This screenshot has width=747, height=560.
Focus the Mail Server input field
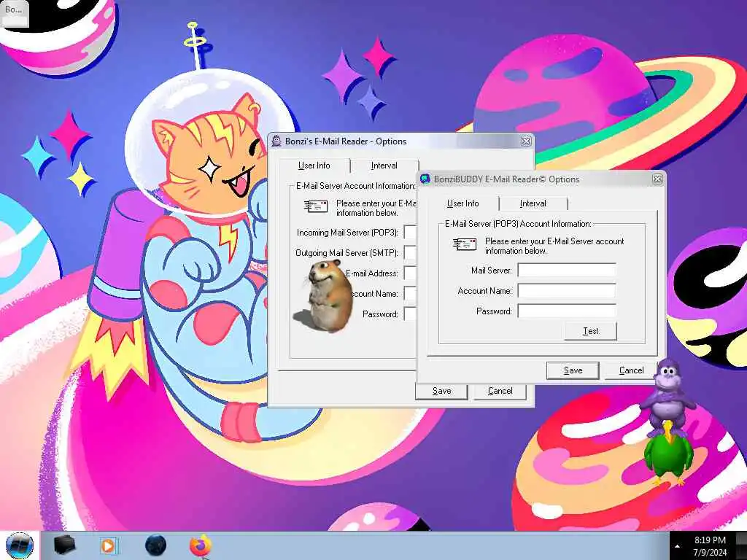coord(566,271)
